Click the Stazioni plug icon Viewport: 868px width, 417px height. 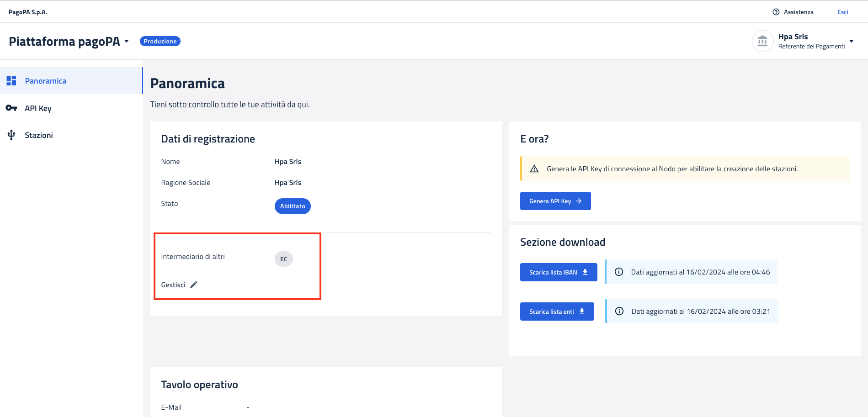(11, 135)
